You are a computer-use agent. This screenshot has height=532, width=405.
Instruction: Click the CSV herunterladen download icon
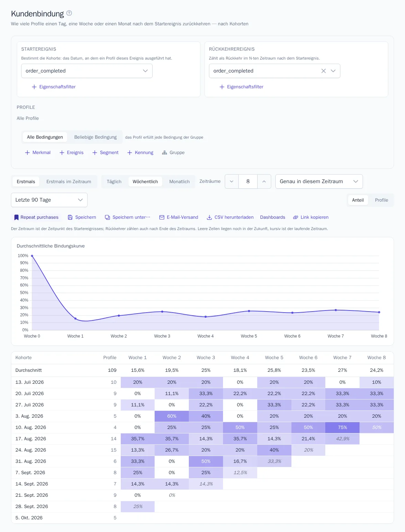pyautogui.click(x=209, y=217)
